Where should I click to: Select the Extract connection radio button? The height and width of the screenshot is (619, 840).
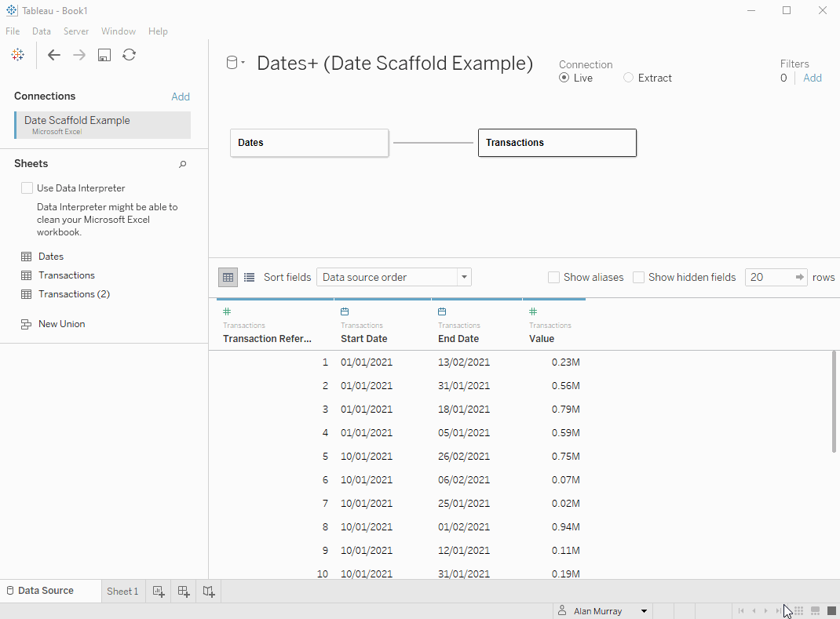[x=628, y=78]
